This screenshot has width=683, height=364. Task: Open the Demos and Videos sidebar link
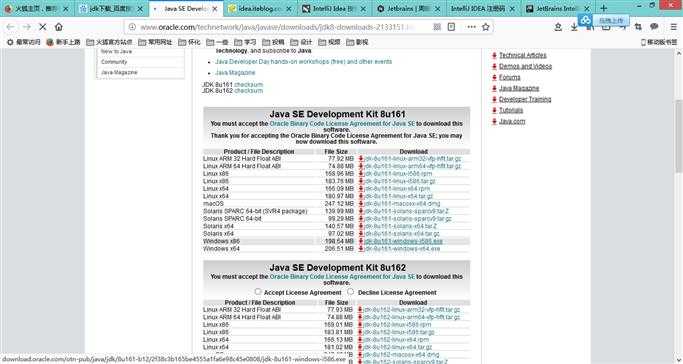coord(525,66)
